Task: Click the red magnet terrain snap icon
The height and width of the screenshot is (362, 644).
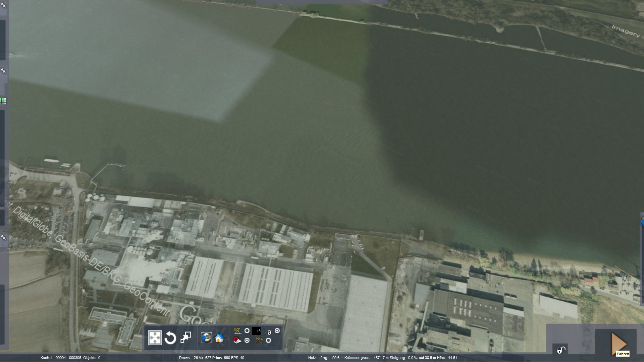Action: (x=237, y=341)
